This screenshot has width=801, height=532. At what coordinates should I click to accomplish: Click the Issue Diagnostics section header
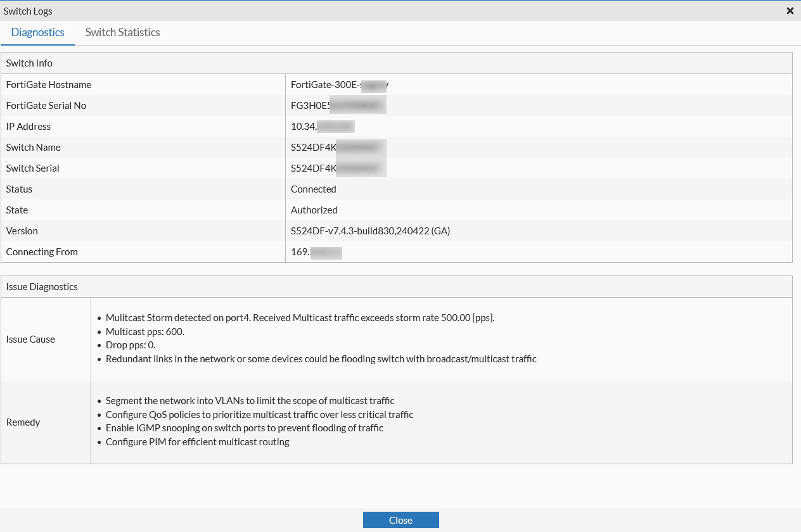[42, 287]
